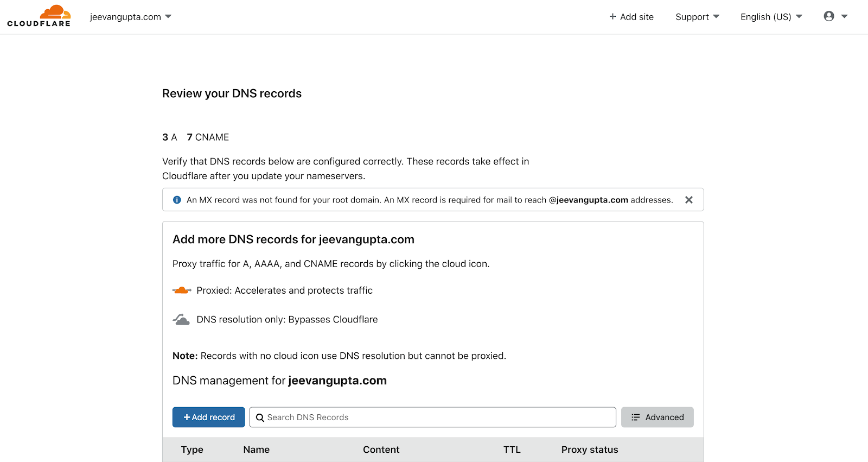Click the Add record button
The height and width of the screenshot is (462, 868).
coord(209,417)
